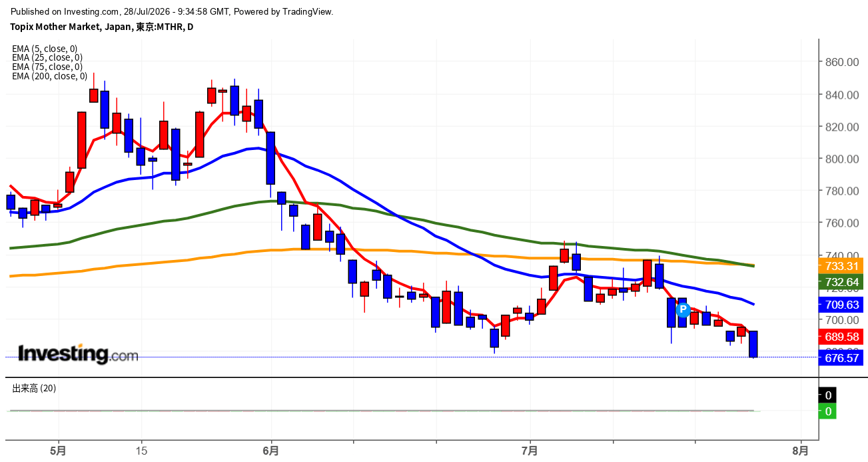Click the orange 733.31 price tag
Image resolution: width=868 pixels, height=462 pixels.
click(842, 265)
